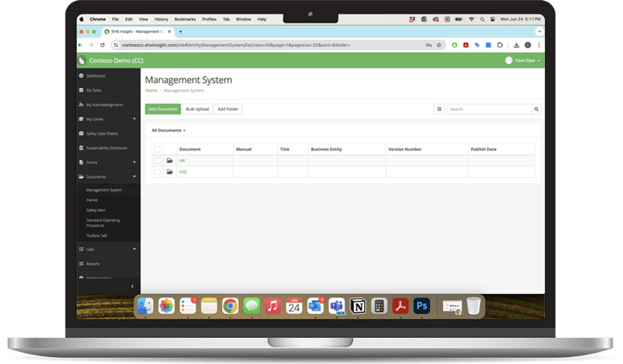The width and height of the screenshot is (623, 364).
Task: Open the HR folder link
Action: 182,161
